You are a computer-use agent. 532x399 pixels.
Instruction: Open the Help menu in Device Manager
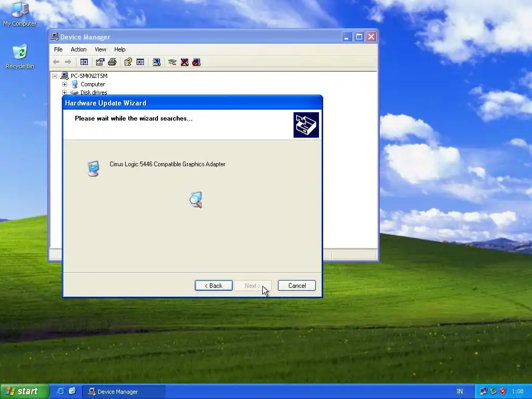[120, 49]
